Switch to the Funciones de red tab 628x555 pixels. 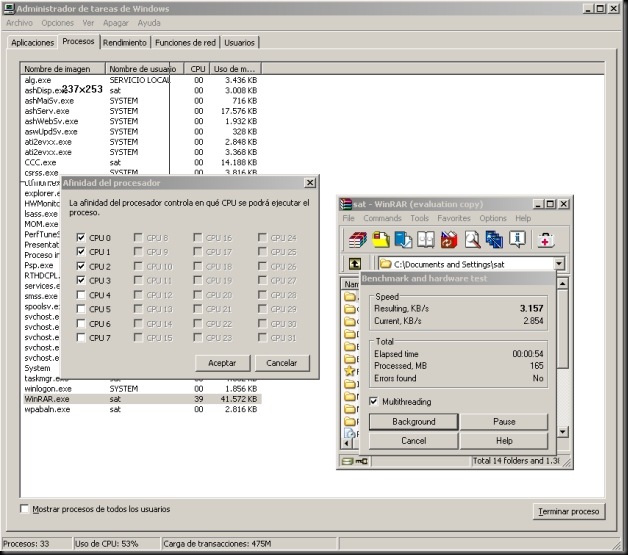185,42
